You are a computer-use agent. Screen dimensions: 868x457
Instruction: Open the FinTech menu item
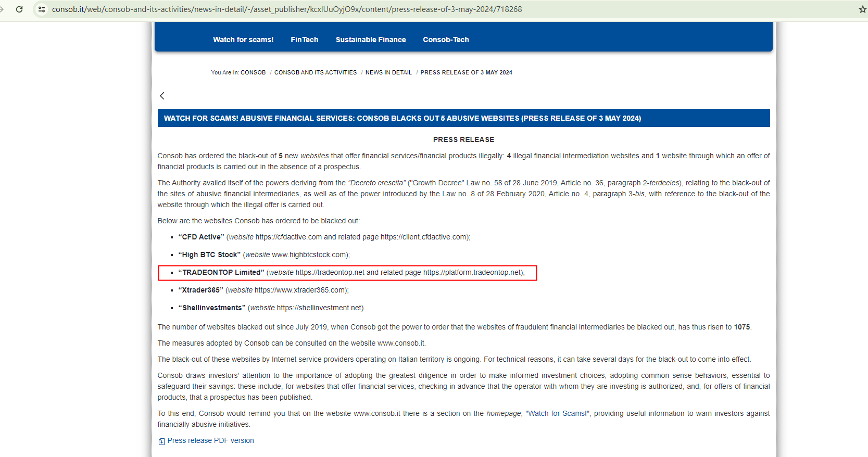[305, 40]
